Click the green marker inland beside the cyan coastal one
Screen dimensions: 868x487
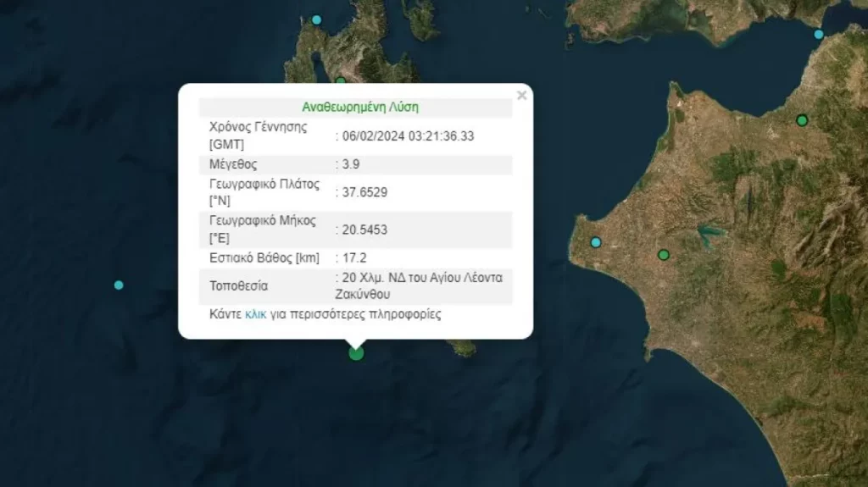(x=664, y=254)
